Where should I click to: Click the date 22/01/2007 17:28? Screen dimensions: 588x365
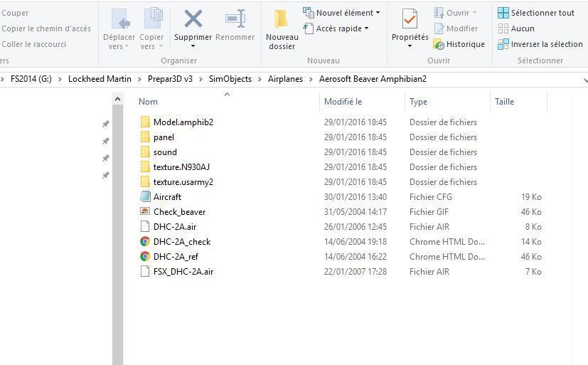(x=356, y=272)
